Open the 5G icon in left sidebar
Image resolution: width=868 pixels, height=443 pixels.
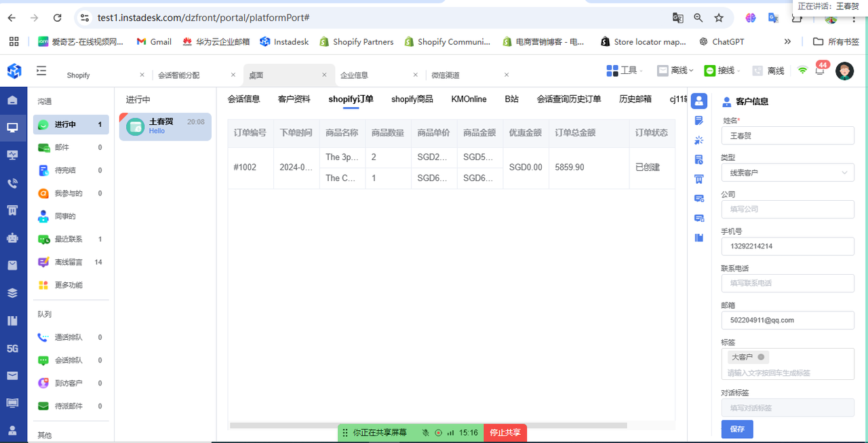pos(12,349)
